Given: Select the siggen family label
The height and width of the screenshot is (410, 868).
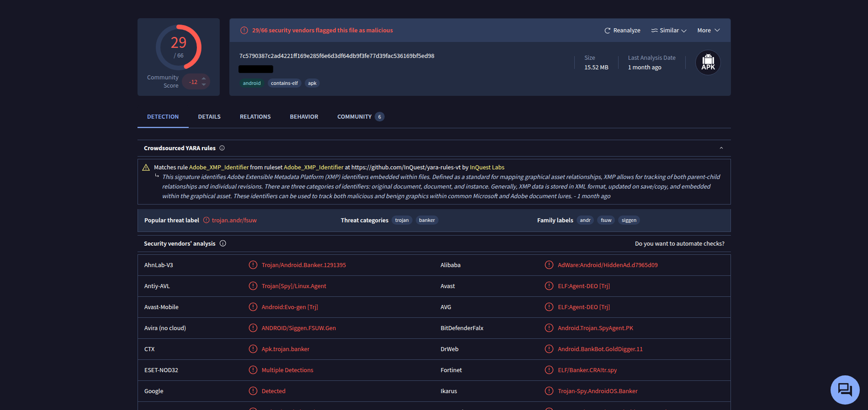Looking at the screenshot, I should [x=629, y=220].
